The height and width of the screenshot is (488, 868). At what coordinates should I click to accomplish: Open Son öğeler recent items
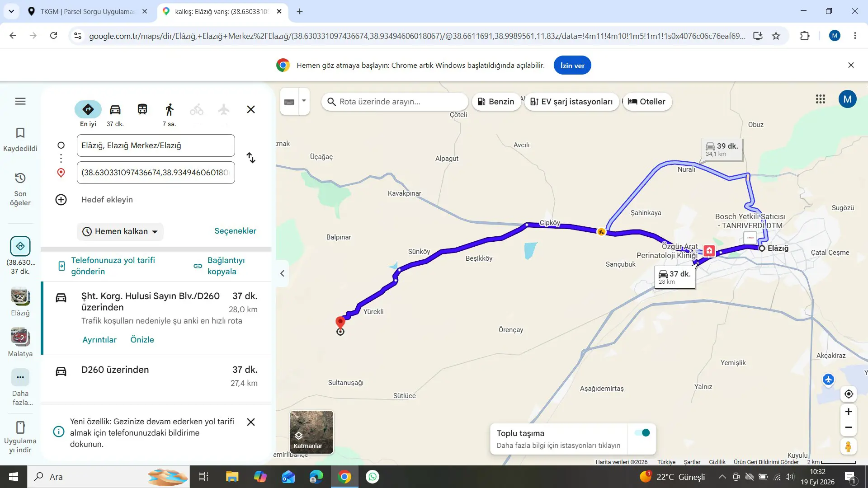pos(20,189)
